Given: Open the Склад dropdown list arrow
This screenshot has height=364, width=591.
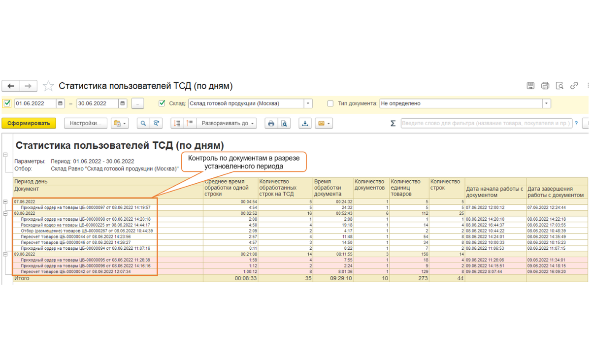Looking at the screenshot, I should pyautogui.click(x=308, y=103).
